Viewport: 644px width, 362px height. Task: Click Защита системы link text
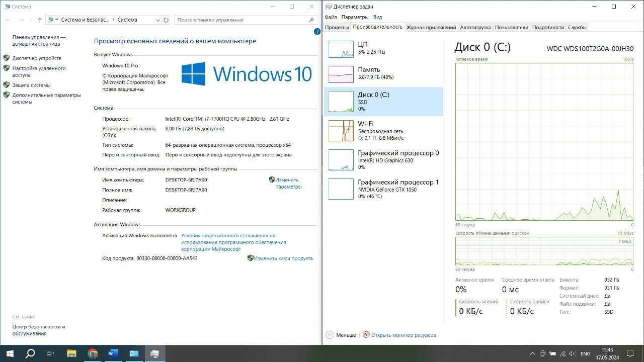31,85
